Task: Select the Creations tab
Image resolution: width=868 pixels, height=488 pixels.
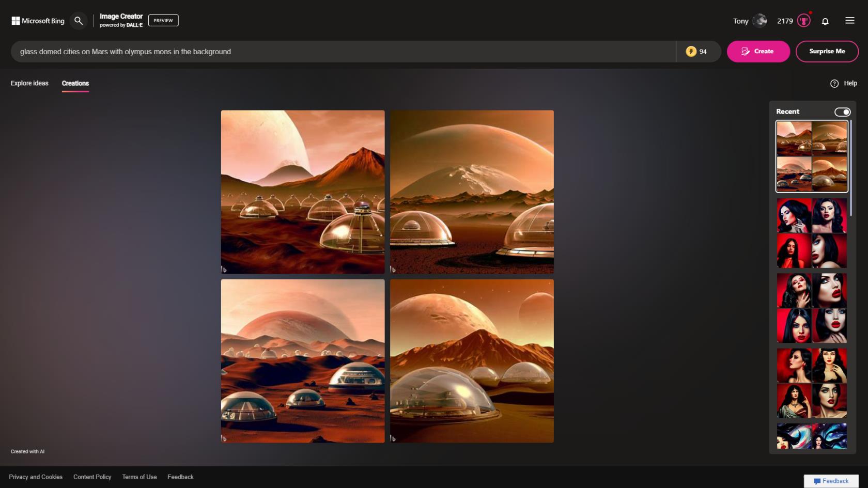Action: pyautogui.click(x=75, y=83)
